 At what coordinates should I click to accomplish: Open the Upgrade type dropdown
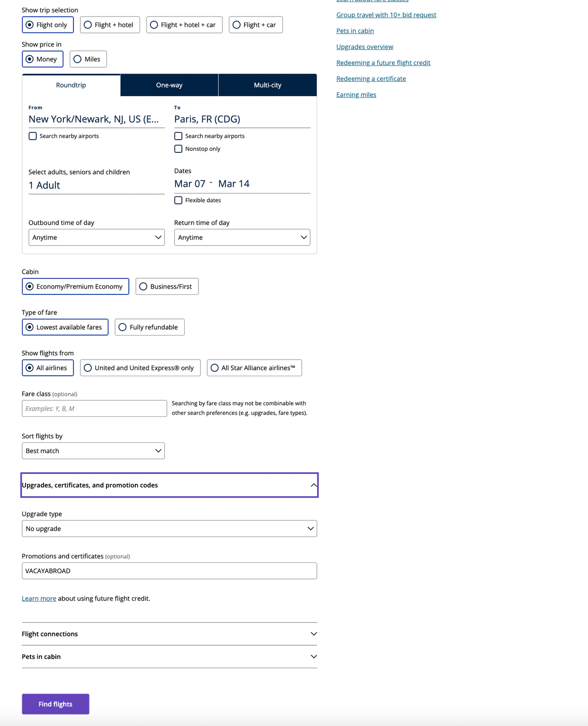pyautogui.click(x=169, y=529)
